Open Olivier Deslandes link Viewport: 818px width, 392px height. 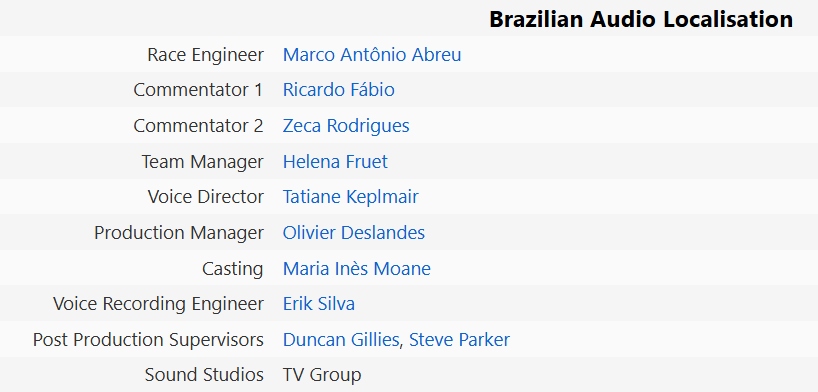coord(354,232)
